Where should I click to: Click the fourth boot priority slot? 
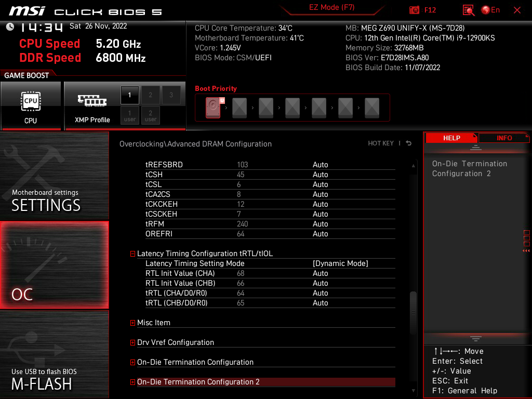(x=292, y=108)
